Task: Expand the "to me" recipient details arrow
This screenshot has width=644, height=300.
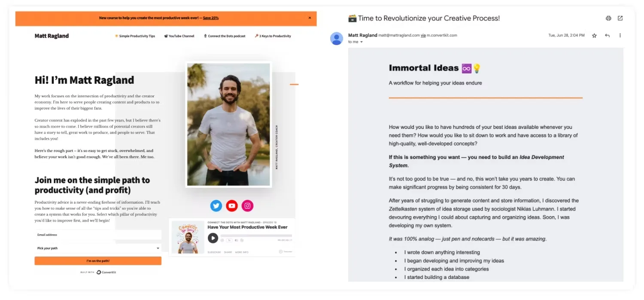Action: pos(361,42)
